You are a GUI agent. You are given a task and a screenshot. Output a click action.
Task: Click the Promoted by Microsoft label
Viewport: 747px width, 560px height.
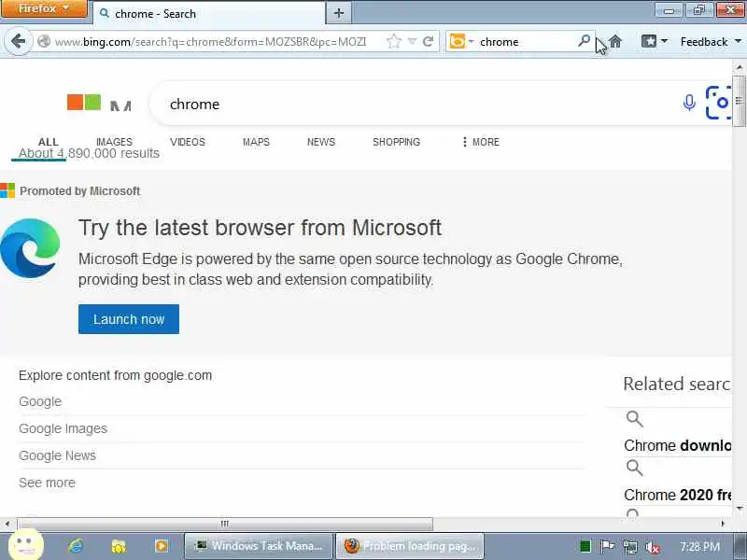tap(79, 191)
